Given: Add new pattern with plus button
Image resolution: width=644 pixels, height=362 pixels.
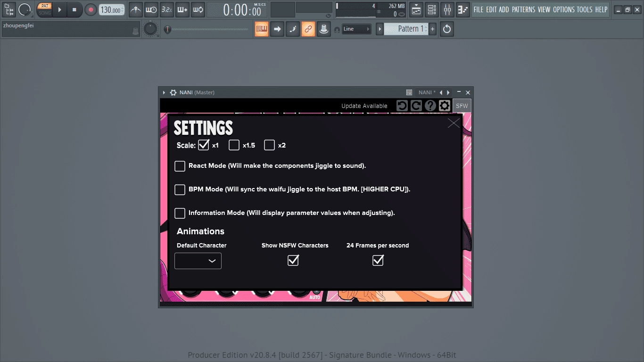Looking at the screenshot, I should pos(433,29).
